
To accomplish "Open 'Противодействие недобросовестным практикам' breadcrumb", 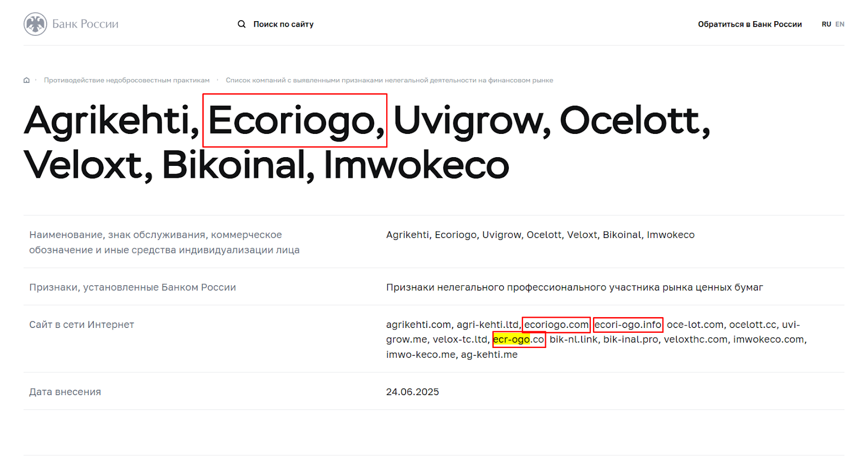I will 126,80.
